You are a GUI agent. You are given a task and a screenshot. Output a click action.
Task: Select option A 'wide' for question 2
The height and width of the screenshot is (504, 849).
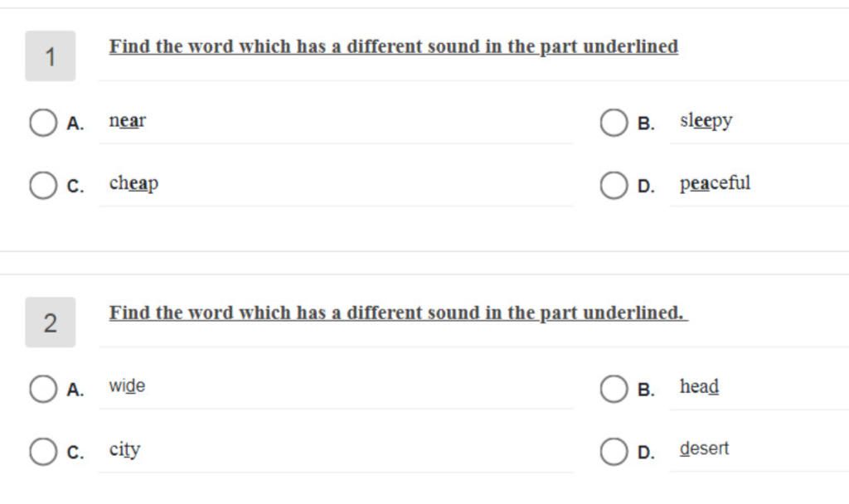pos(43,389)
